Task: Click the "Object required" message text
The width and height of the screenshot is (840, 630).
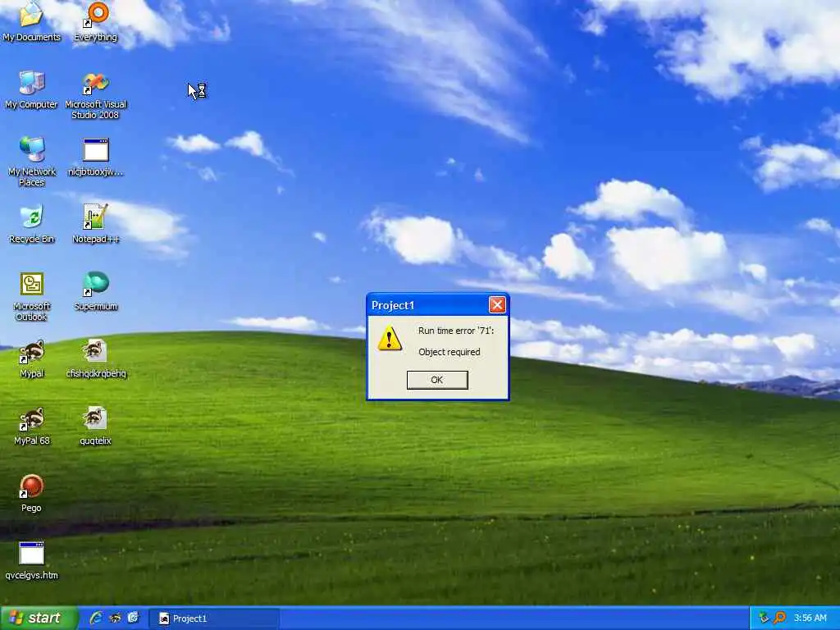Action: 449,352
